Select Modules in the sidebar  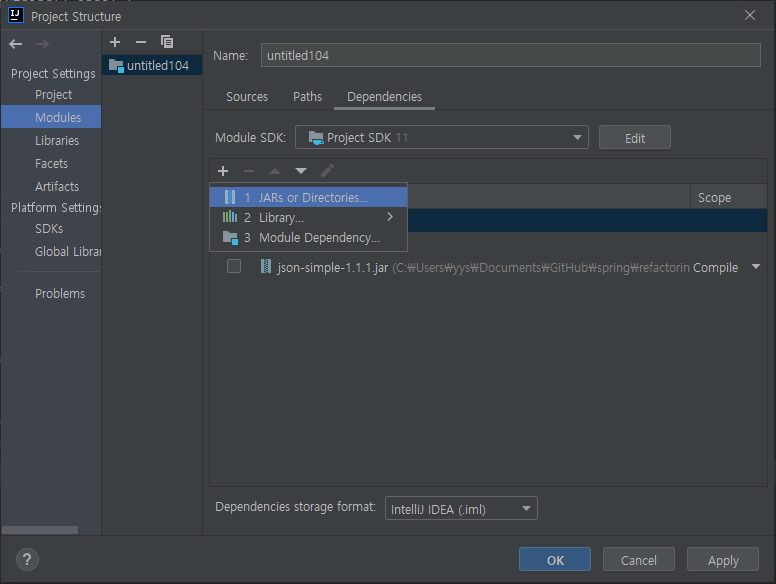click(51, 117)
